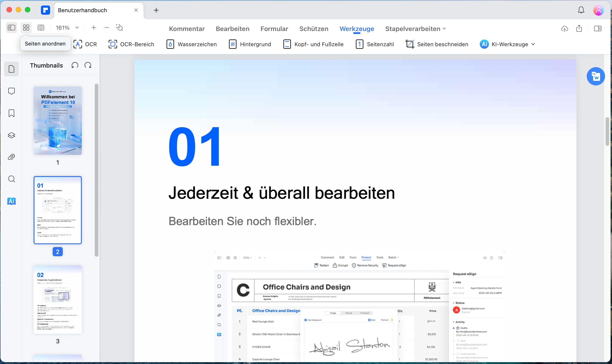The height and width of the screenshot is (364, 612).
Task: Rotate thumbnails counterclockwise
Action: pos(75,65)
